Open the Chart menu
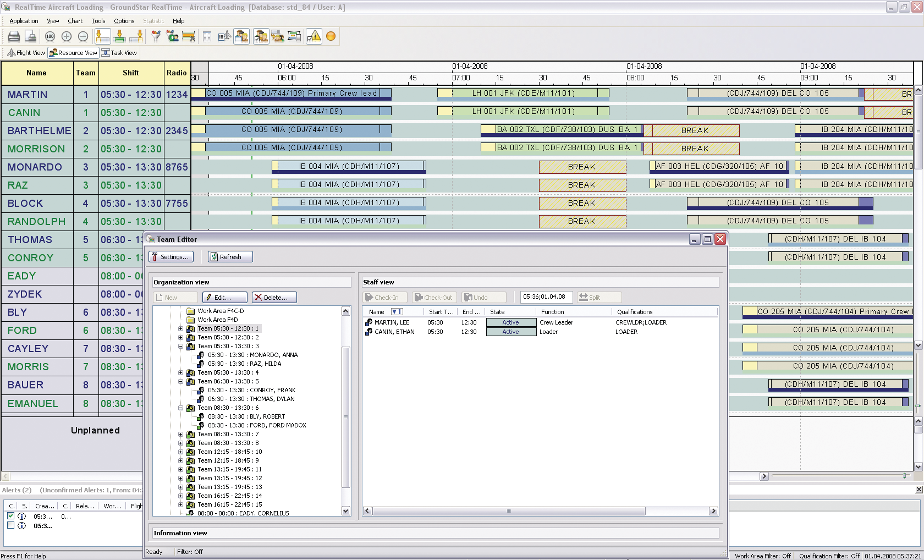924x560 pixels. click(75, 21)
